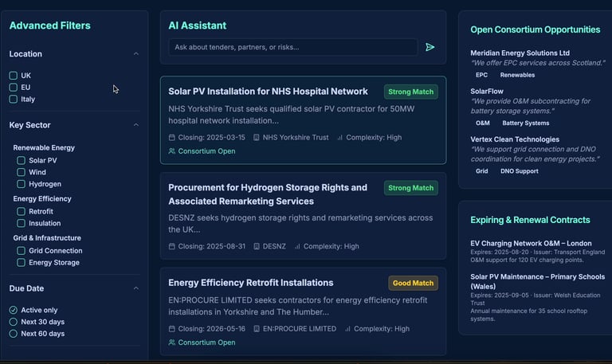Screen dimensions: 612x364
Task: Click the DNO Support tag
Action: pos(519,171)
